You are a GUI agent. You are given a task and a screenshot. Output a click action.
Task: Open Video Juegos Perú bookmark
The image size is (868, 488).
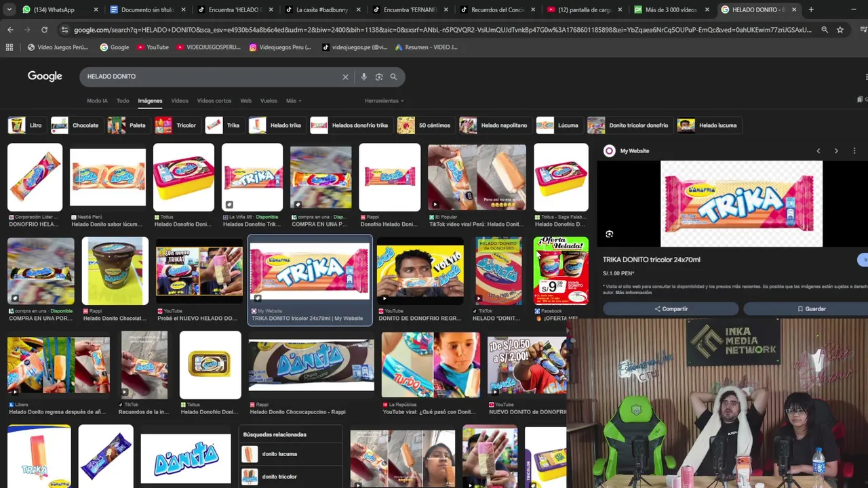point(58,47)
